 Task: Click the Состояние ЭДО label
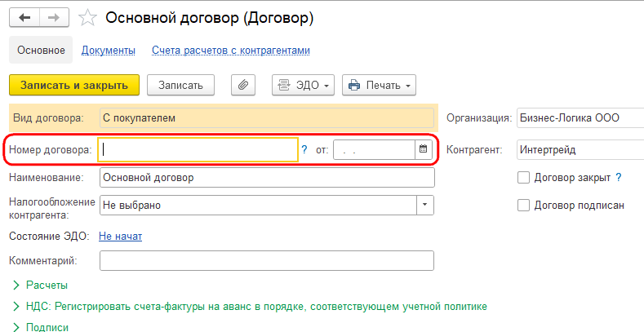(49, 237)
